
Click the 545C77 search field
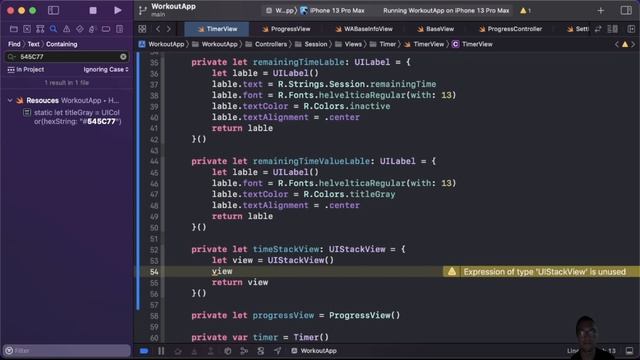(x=67, y=57)
